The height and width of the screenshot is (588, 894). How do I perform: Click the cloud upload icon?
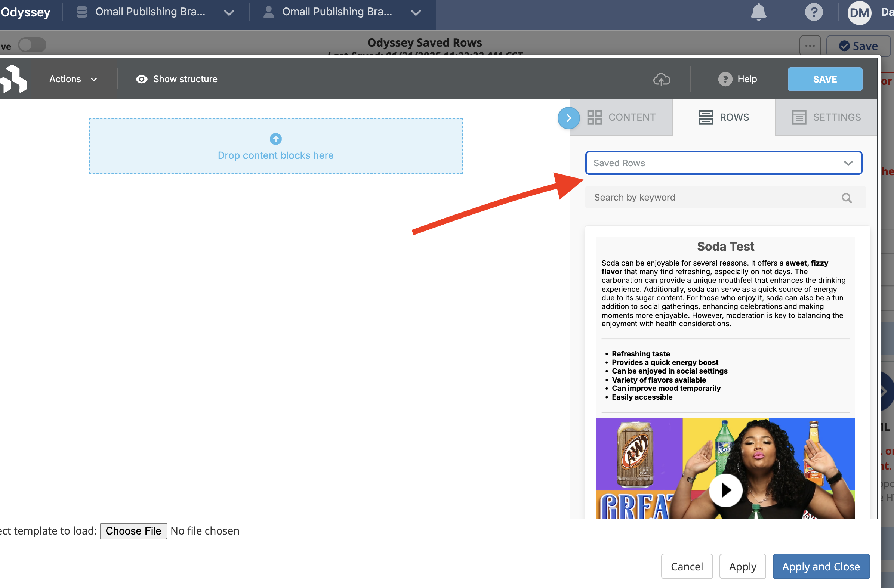(662, 79)
